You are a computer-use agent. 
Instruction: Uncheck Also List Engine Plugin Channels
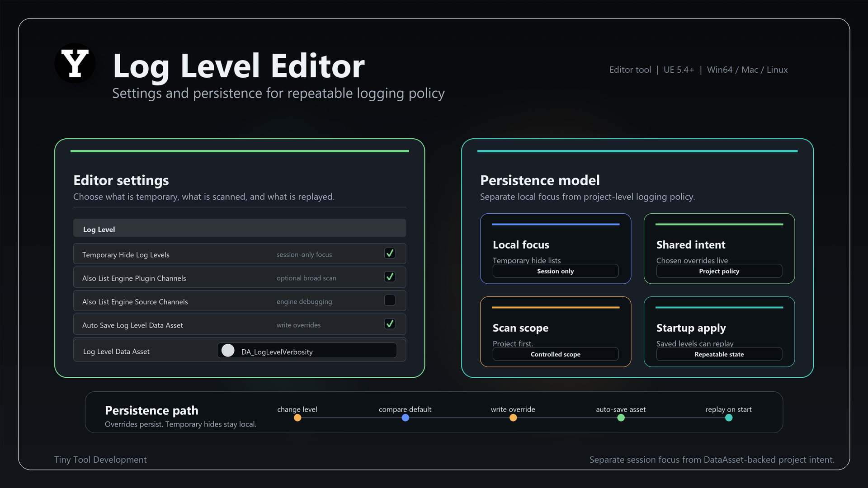(x=390, y=277)
